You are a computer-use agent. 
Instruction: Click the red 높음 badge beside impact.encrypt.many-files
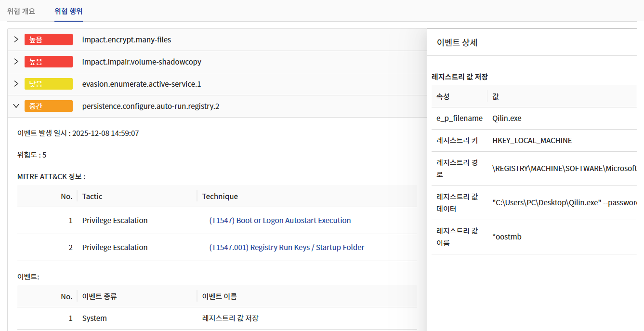(48, 40)
